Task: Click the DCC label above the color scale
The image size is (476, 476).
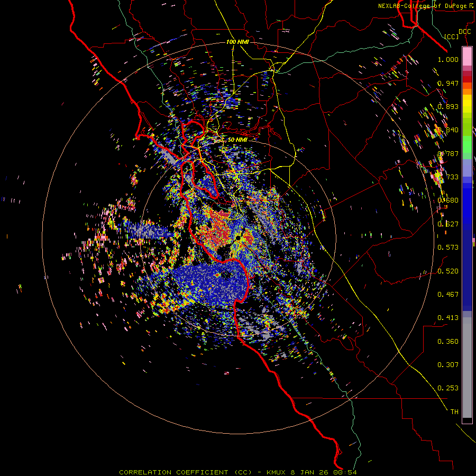Action: pos(464,32)
